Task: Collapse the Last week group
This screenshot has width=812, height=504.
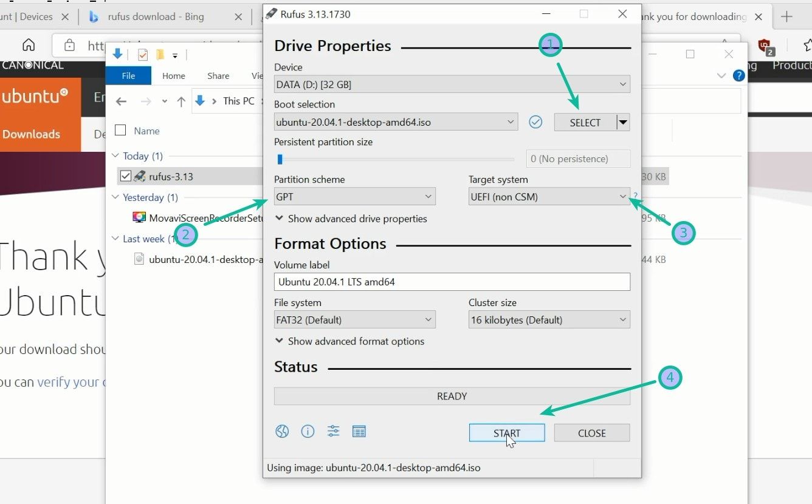Action: tap(115, 239)
